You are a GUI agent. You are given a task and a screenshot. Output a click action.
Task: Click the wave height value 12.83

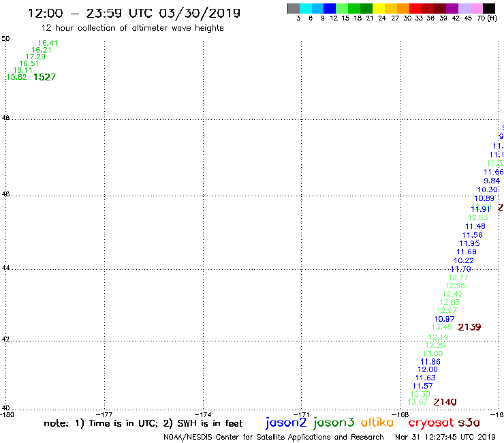click(450, 303)
